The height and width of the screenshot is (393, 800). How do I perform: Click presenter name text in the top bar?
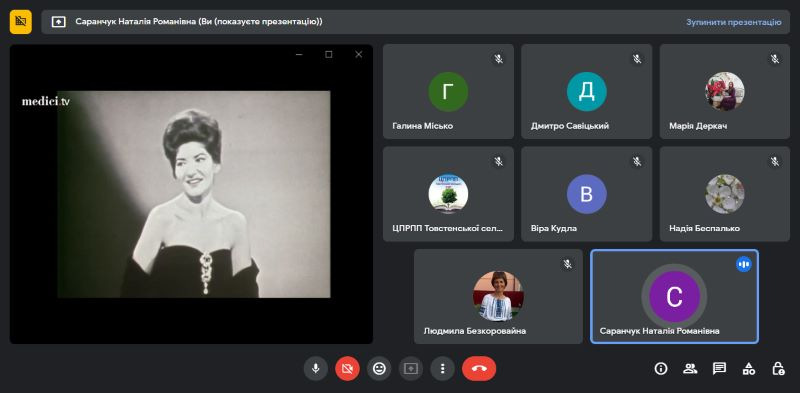tap(199, 22)
